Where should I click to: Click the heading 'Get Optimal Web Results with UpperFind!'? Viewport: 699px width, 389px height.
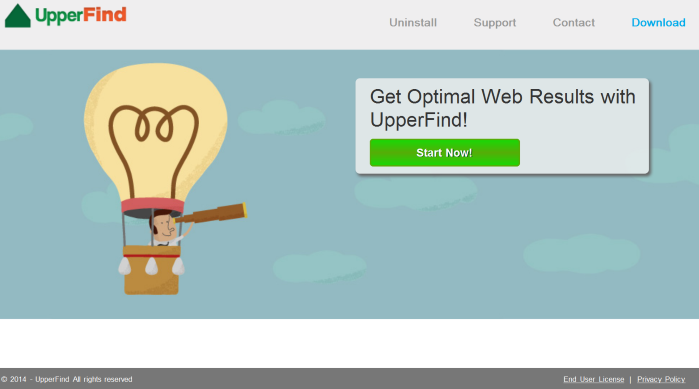502,108
